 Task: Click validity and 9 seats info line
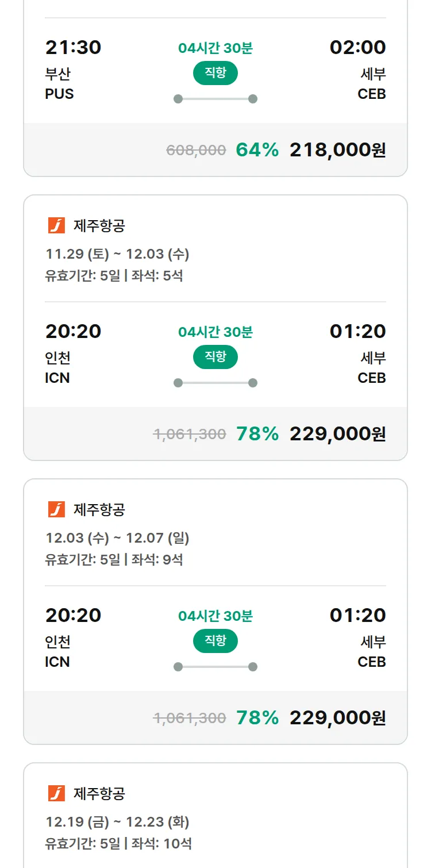114,560
